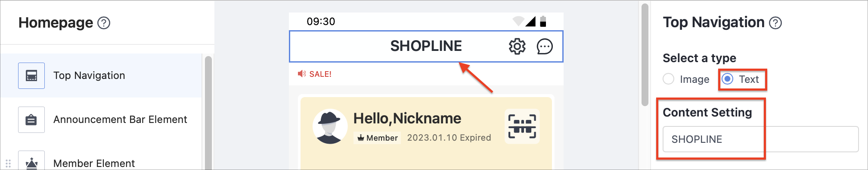Click the Member badge on the card

pos(377,138)
